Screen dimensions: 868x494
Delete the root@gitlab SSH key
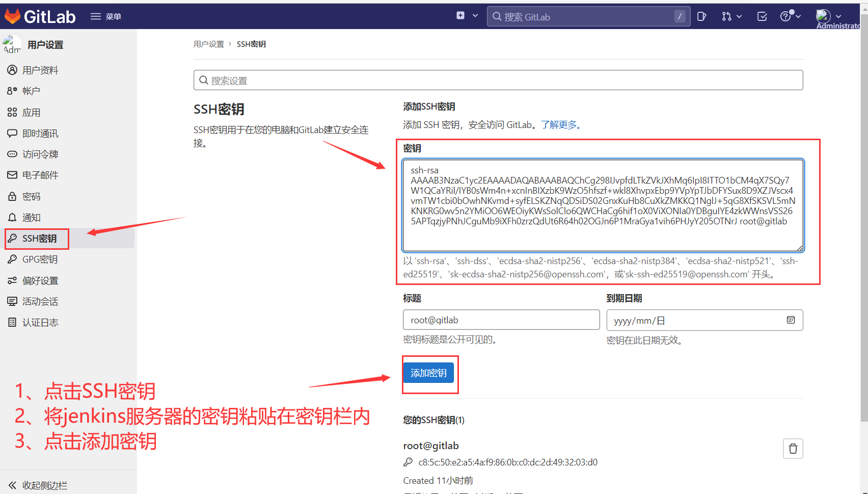pyautogui.click(x=793, y=449)
